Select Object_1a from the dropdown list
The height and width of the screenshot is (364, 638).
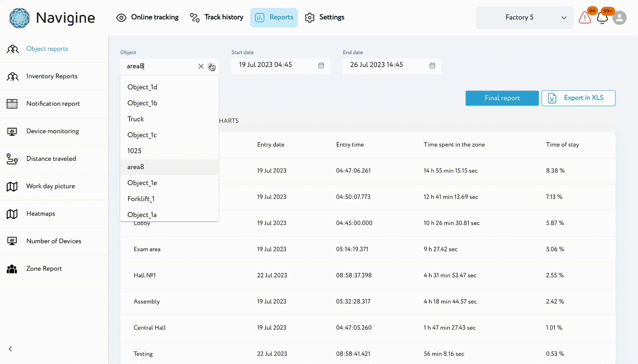169,214
